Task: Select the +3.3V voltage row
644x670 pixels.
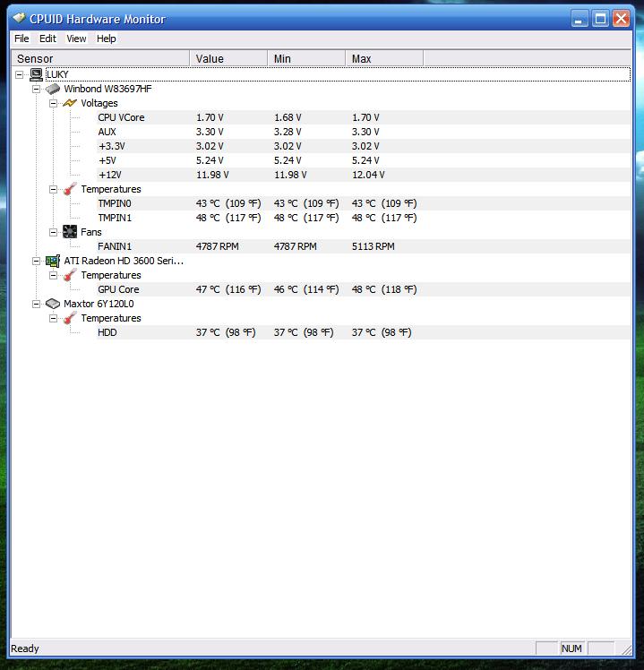Action: pyautogui.click(x=364, y=146)
